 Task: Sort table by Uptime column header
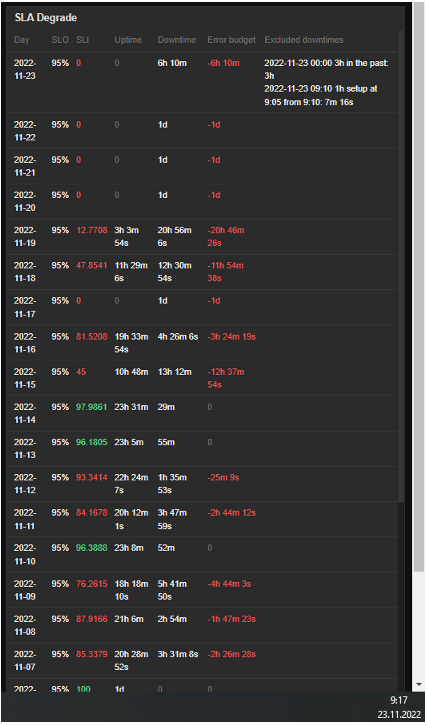coord(128,40)
